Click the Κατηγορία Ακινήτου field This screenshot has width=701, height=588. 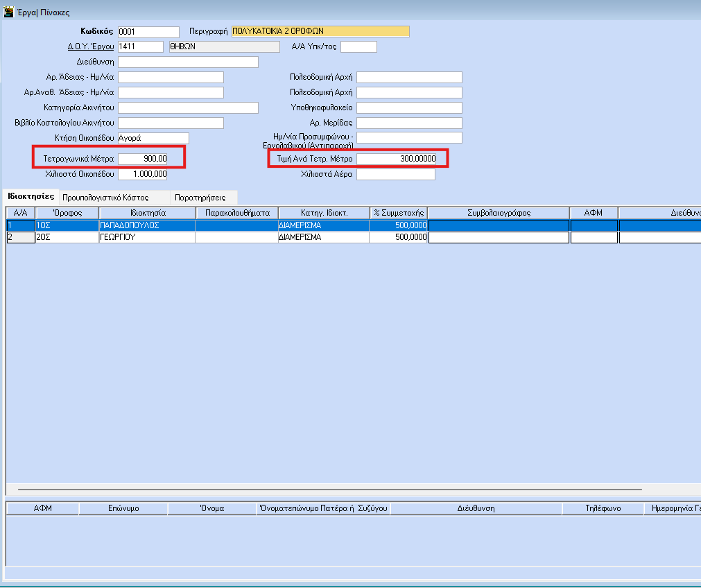point(188,107)
